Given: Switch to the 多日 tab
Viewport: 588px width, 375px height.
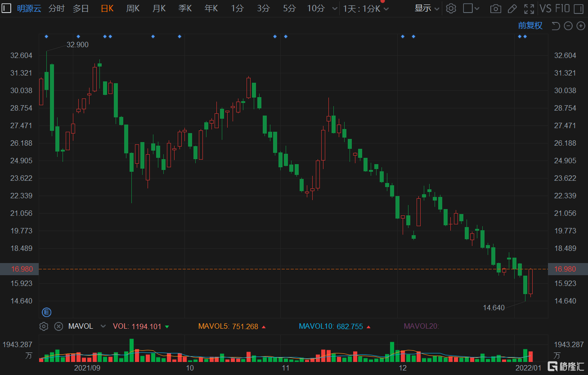Looking at the screenshot, I should pos(81,9).
